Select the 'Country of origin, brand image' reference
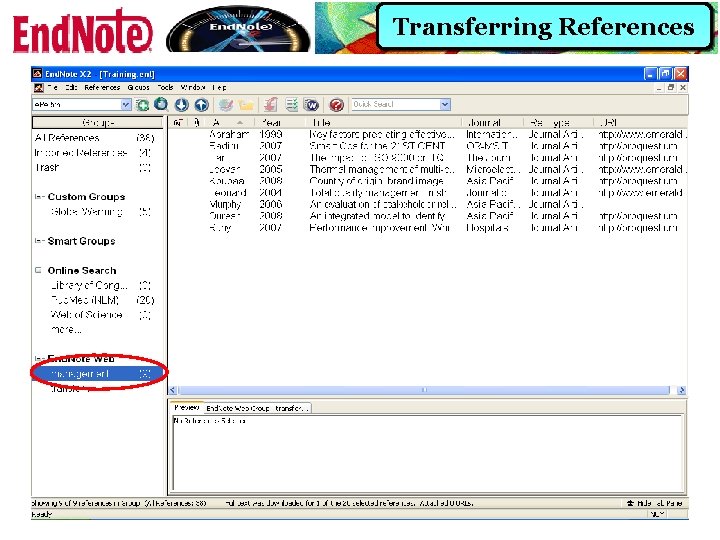The height and width of the screenshot is (540, 720). point(427,181)
